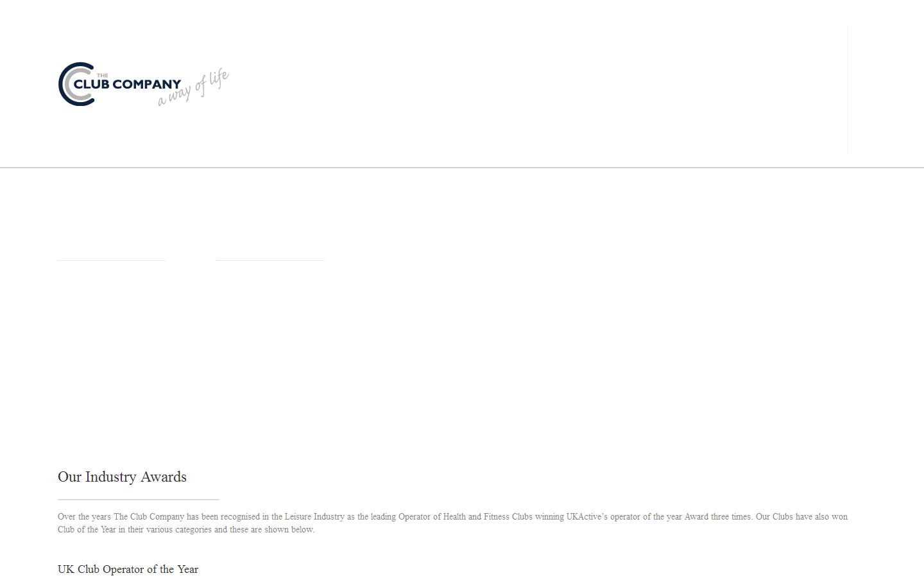Click the word 'UKActive's' in the paragraph
The image size is (924, 578).
586,516
